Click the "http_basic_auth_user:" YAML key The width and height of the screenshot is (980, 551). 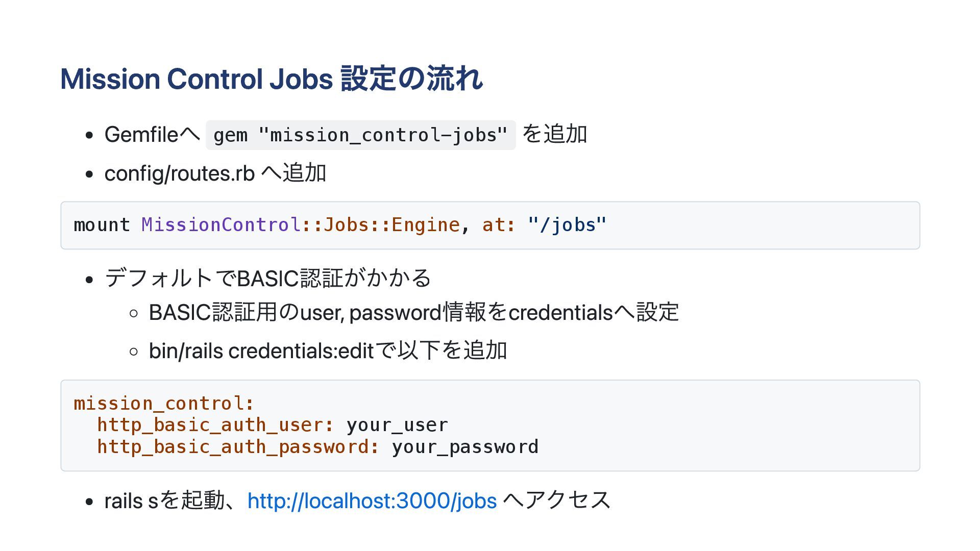coord(215,425)
